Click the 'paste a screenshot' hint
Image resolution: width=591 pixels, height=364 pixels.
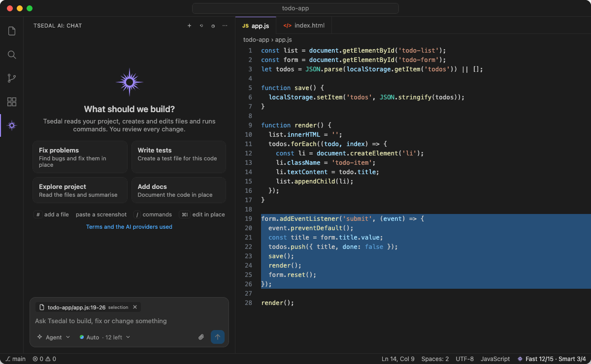(x=101, y=214)
